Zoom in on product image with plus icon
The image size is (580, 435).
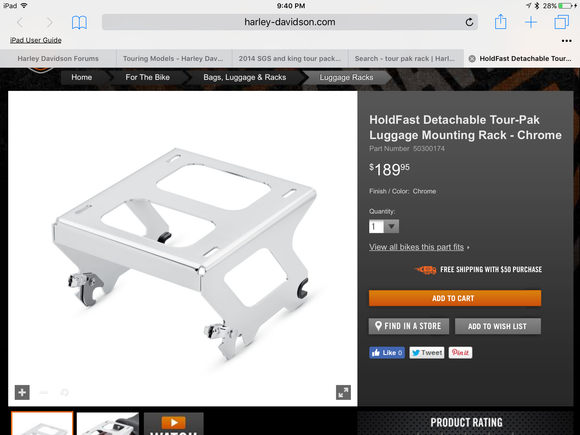pos(22,392)
